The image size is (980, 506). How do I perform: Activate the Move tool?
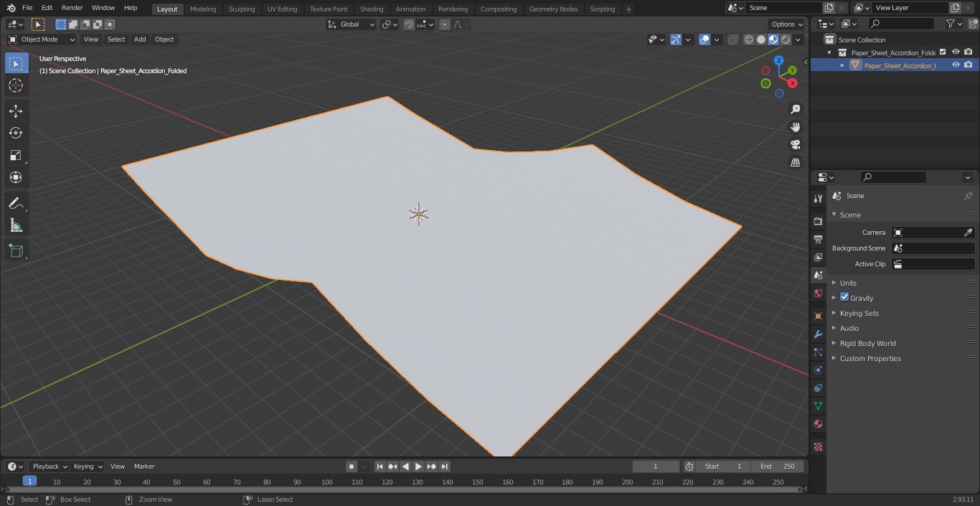[16, 111]
